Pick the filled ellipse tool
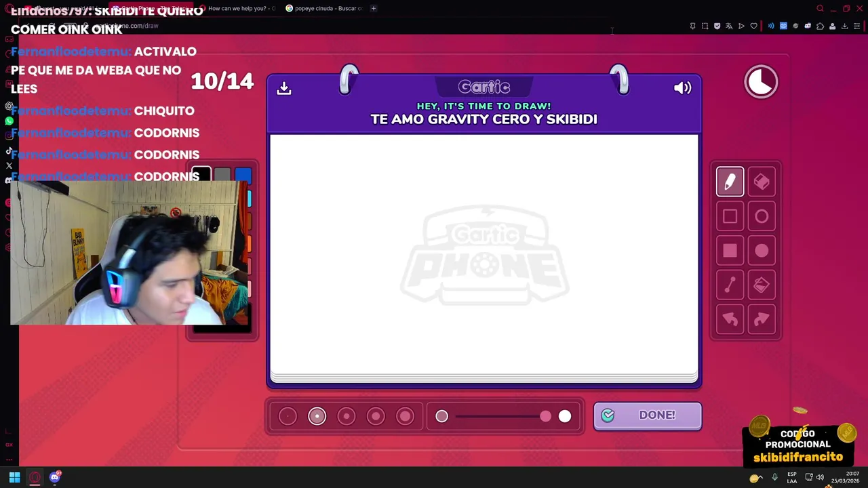868x488 pixels. click(x=762, y=251)
